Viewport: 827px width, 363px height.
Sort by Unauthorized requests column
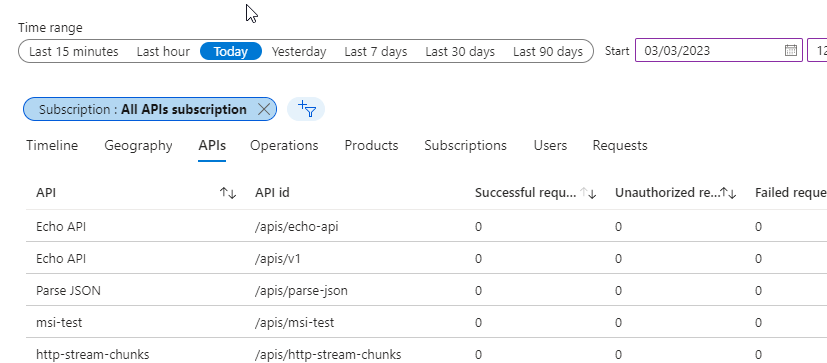click(728, 193)
